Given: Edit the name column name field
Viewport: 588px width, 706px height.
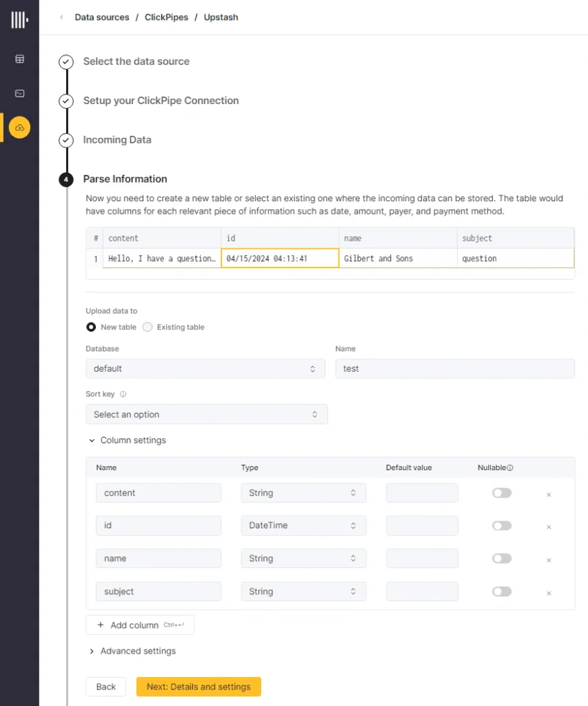Looking at the screenshot, I should click(x=159, y=558).
